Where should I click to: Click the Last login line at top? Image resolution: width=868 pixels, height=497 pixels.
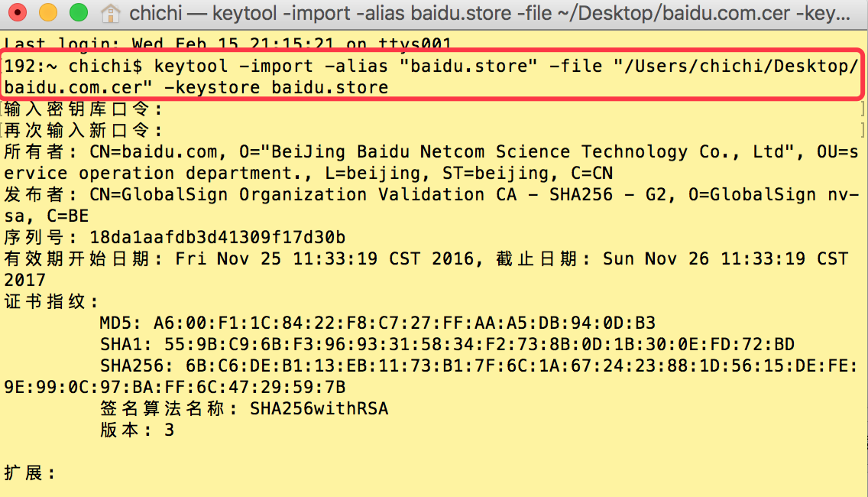(x=228, y=43)
